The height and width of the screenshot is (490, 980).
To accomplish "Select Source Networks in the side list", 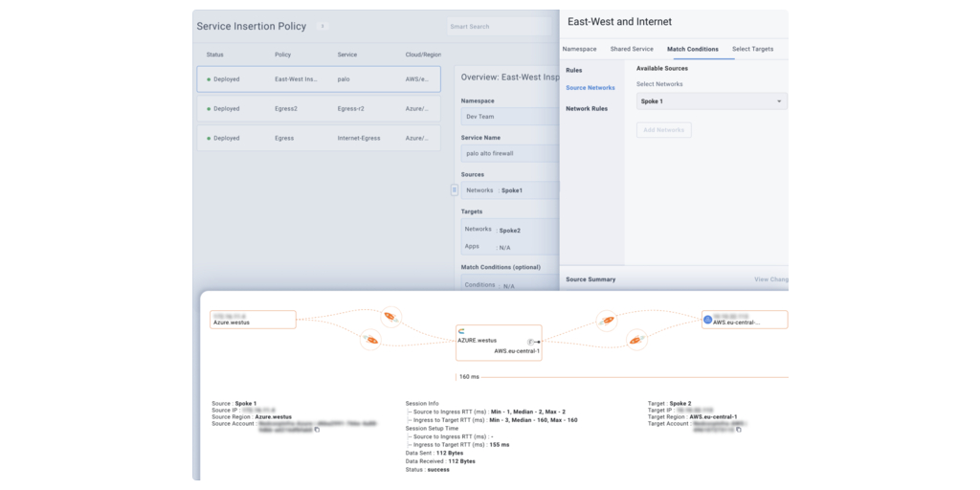I will click(590, 88).
